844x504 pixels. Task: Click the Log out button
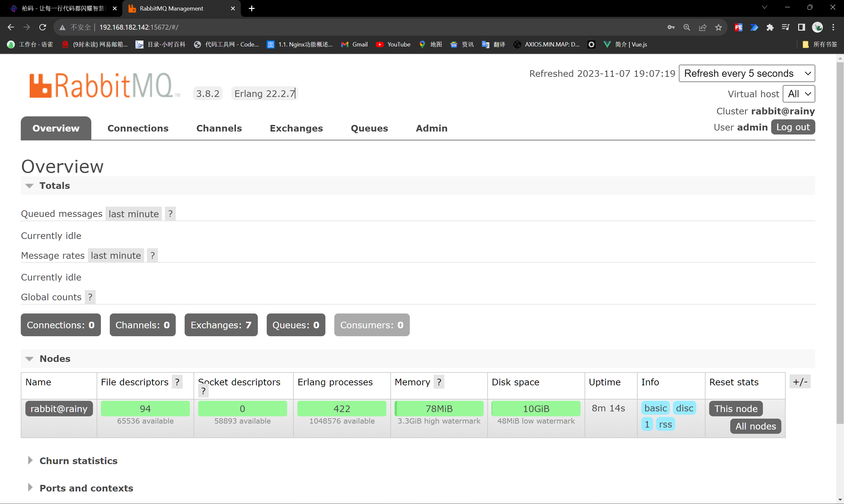(793, 127)
